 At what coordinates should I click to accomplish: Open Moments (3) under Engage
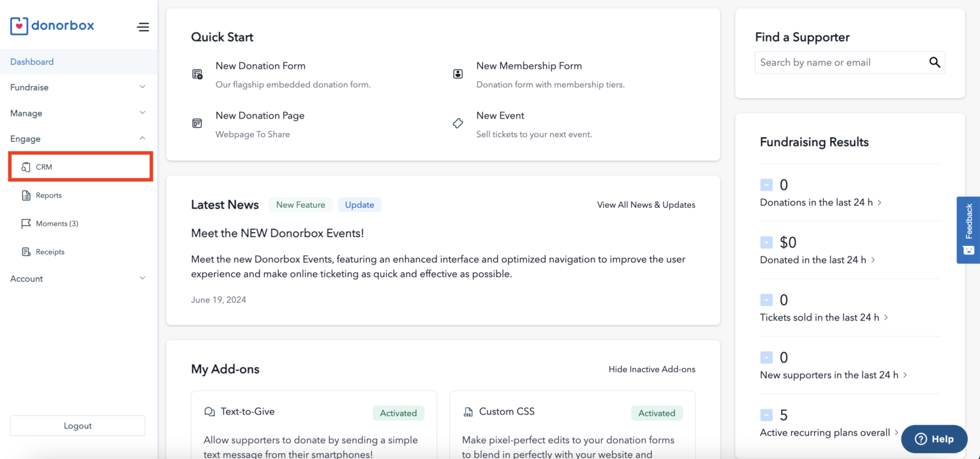[57, 224]
